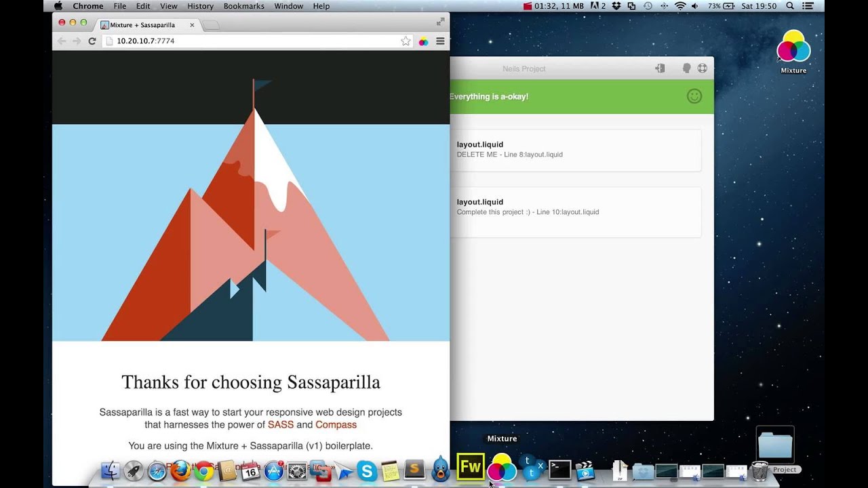Launch Adobe Fireworks from the Dock
The width and height of the screenshot is (868, 488).
(x=471, y=467)
